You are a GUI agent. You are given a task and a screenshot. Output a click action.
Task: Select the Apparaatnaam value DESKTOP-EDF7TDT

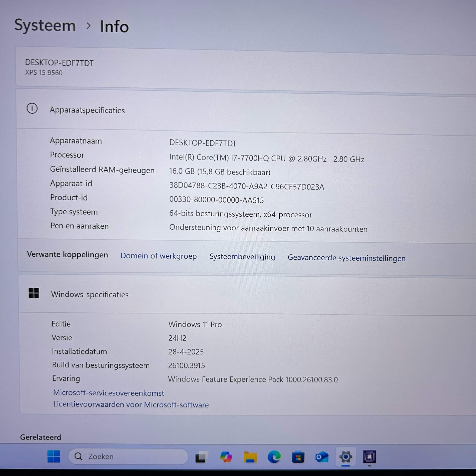coord(203,143)
